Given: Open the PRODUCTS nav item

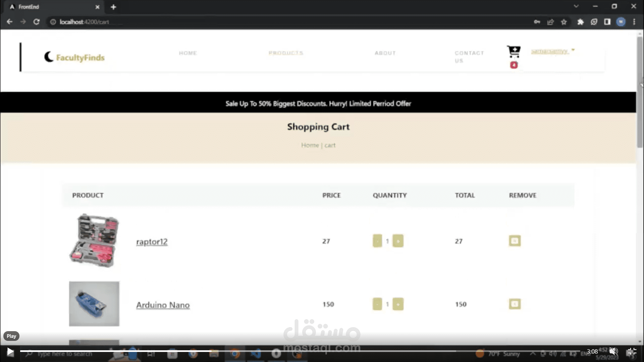Looking at the screenshot, I should point(286,53).
